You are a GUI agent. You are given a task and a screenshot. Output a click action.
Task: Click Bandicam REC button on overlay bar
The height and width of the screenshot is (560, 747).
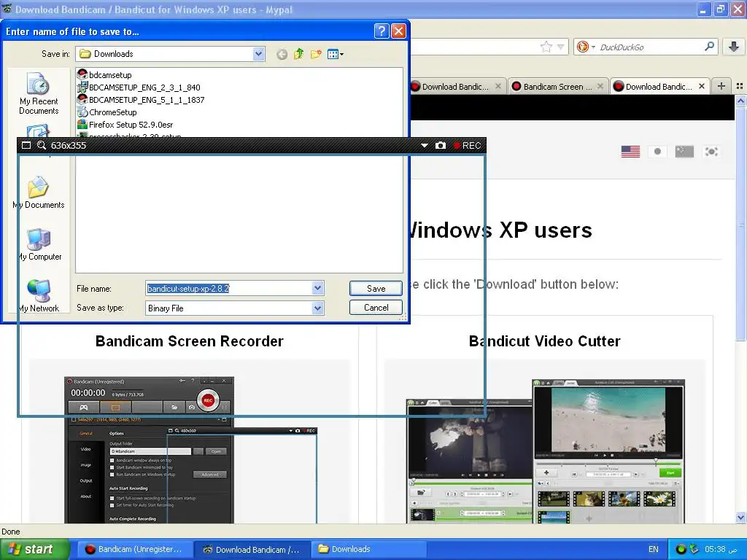tap(468, 145)
